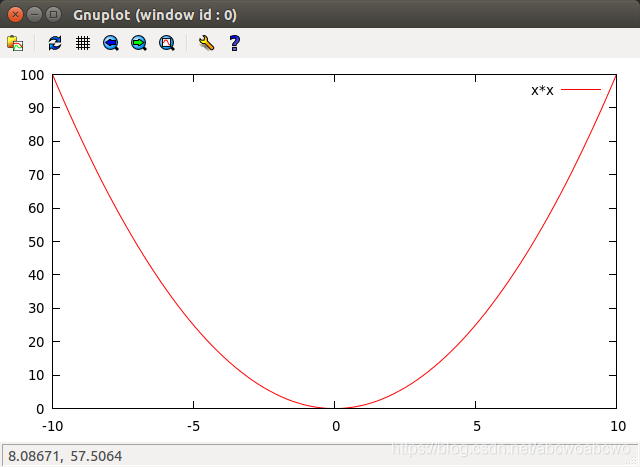The width and height of the screenshot is (640, 467).
Task: Apply previous zoom settings
Action: (x=111, y=43)
